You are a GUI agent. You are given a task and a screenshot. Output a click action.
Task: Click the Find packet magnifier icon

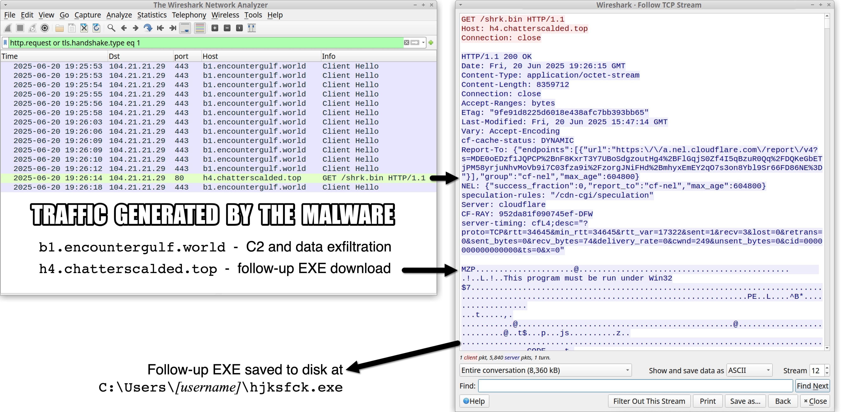point(111,28)
